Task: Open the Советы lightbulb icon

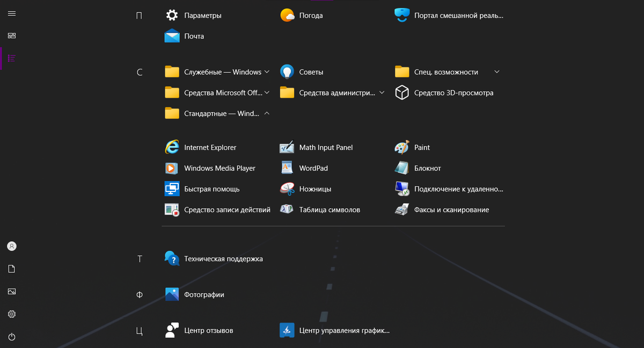Action: 287,72
